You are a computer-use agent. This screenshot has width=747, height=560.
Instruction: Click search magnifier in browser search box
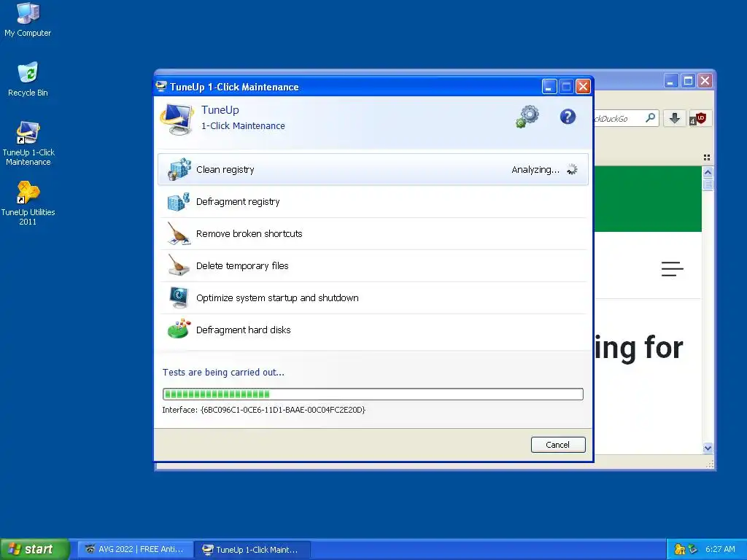[650, 118]
